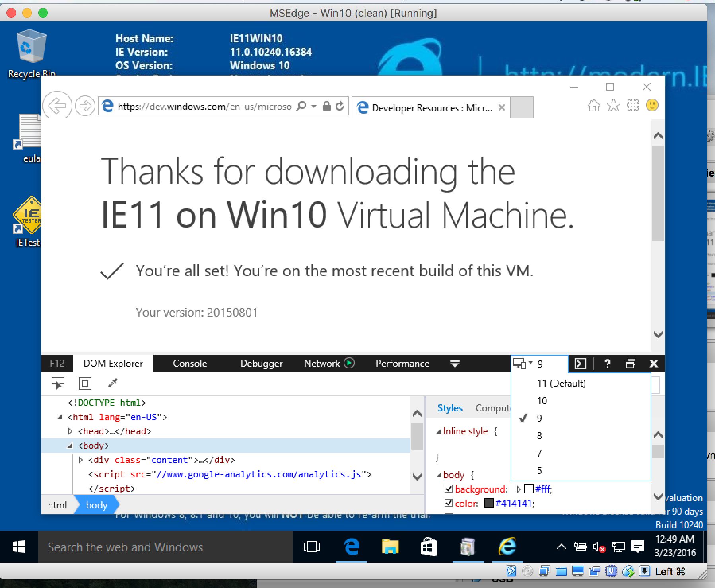The height and width of the screenshot is (588, 715).
Task: Open the Computed styles tab
Action: 493,408
